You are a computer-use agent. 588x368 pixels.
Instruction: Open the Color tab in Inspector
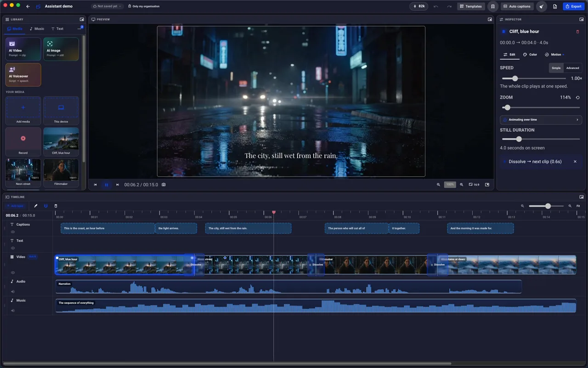[530, 55]
